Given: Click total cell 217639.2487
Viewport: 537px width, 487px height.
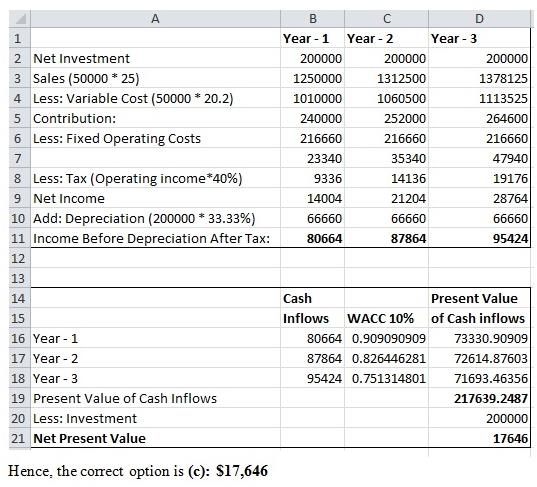Looking at the screenshot, I should 479,398.
